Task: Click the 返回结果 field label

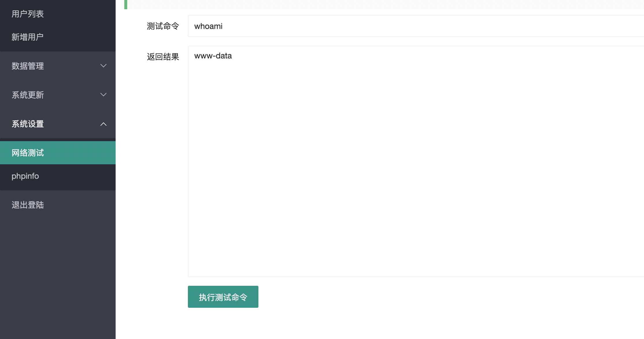Action: click(163, 57)
